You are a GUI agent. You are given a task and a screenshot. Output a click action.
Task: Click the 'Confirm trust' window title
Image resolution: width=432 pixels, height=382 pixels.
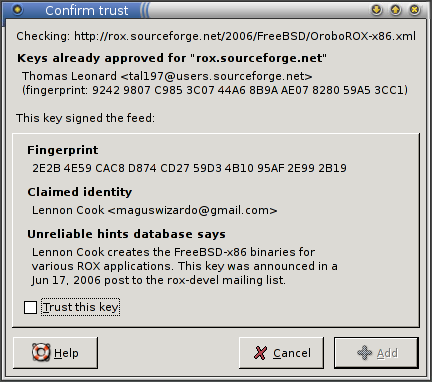(87, 11)
